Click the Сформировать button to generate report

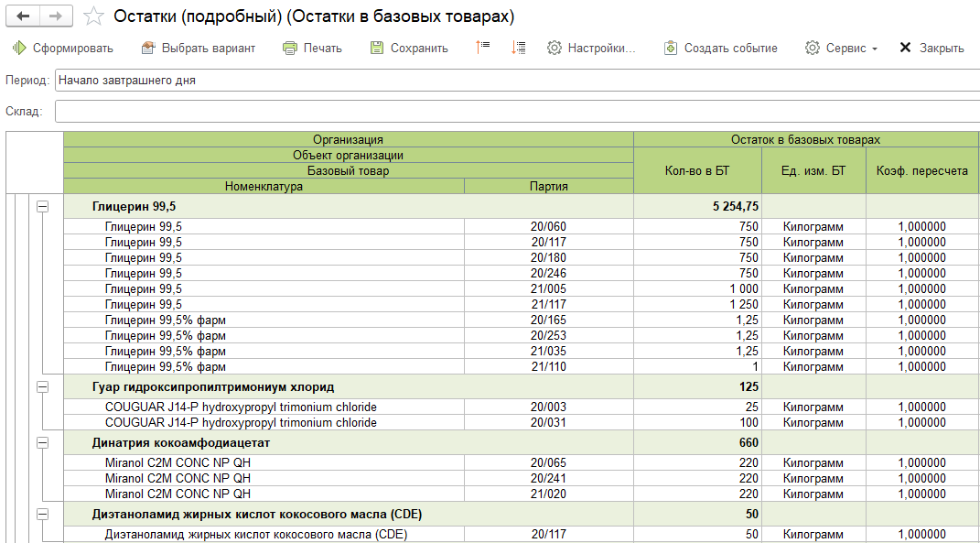pyautogui.click(x=62, y=49)
